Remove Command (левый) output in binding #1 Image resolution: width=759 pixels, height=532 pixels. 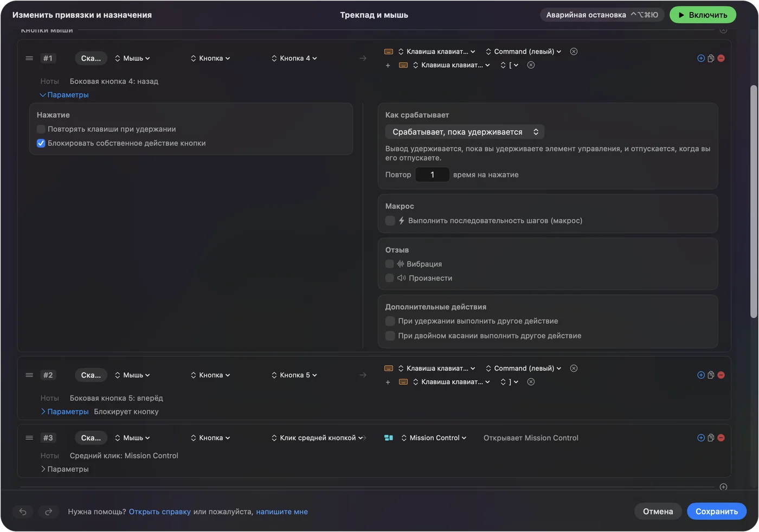[574, 52]
